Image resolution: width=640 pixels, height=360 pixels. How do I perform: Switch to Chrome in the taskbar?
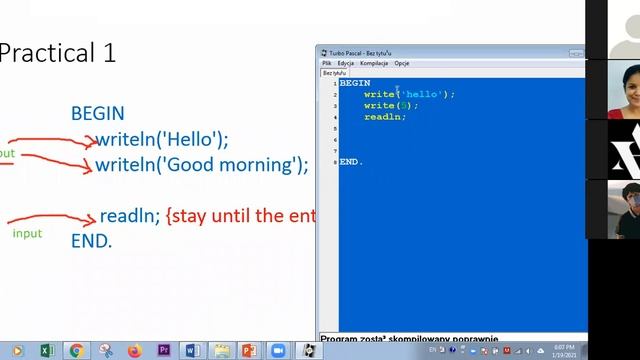tap(76, 351)
